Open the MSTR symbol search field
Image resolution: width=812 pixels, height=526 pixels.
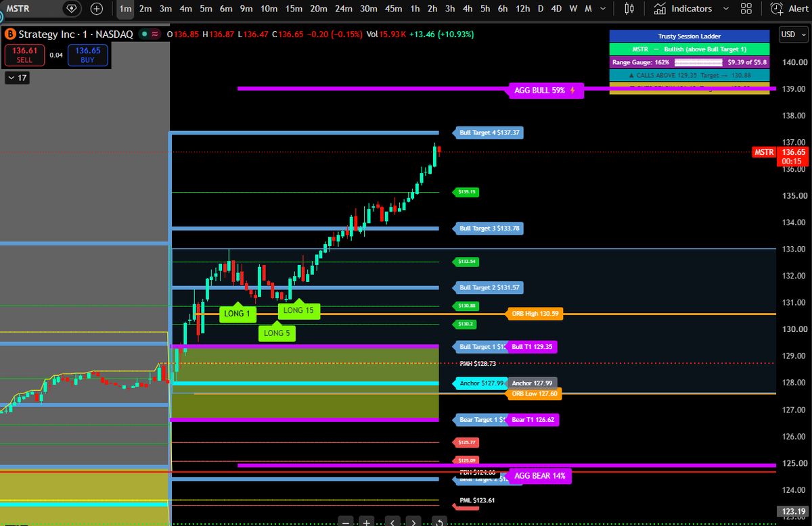pos(32,9)
